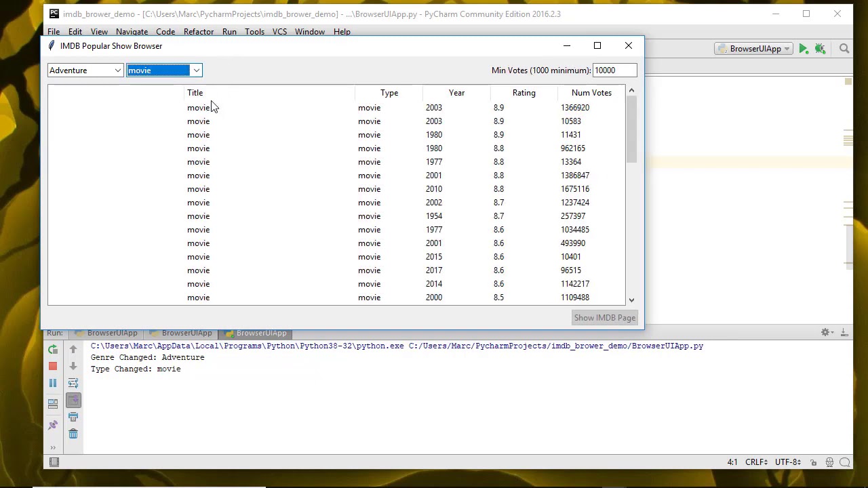Change line separator via CRLF selector
Screen dimensions: 868x488
(757, 462)
